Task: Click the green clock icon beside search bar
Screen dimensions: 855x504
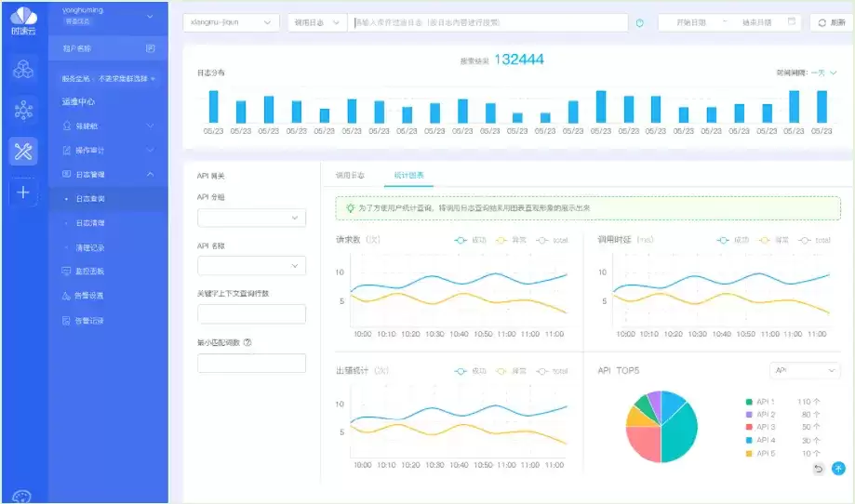Action: click(640, 23)
